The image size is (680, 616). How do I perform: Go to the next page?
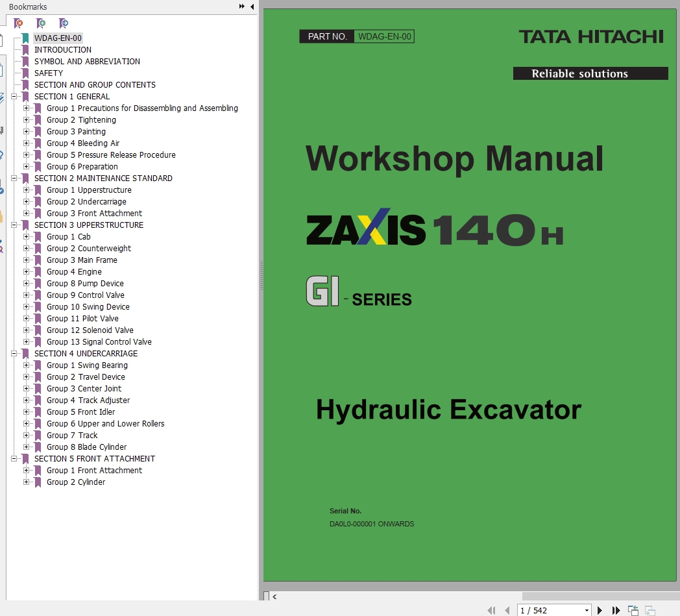pos(600,610)
